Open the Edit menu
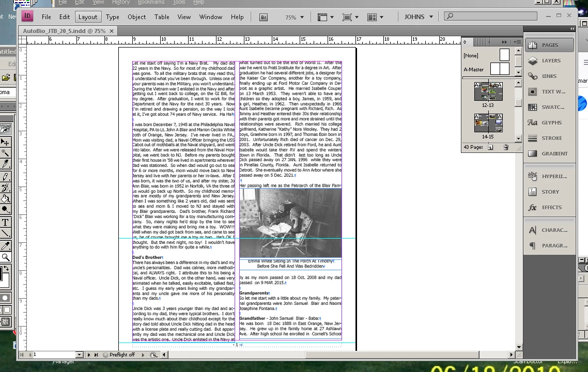Screen dimensions: 588x372 tap(65, 17)
